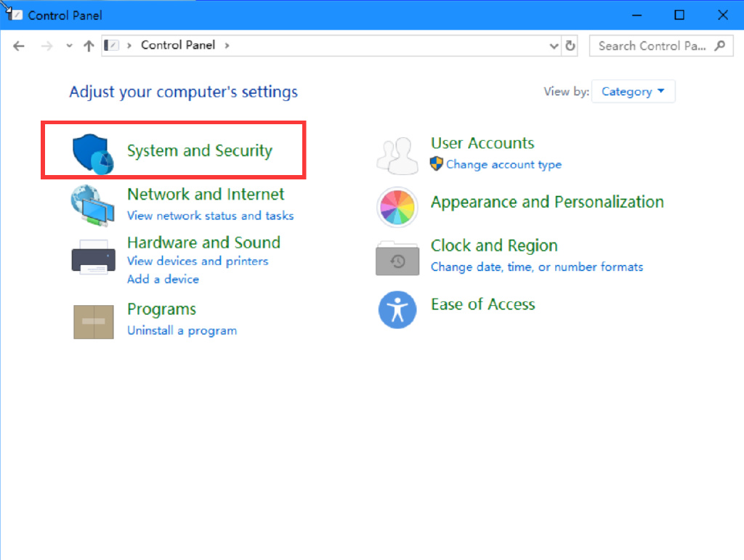Open Network and Internet category
This screenshot has height=560, width=744.
pos(206,195)
